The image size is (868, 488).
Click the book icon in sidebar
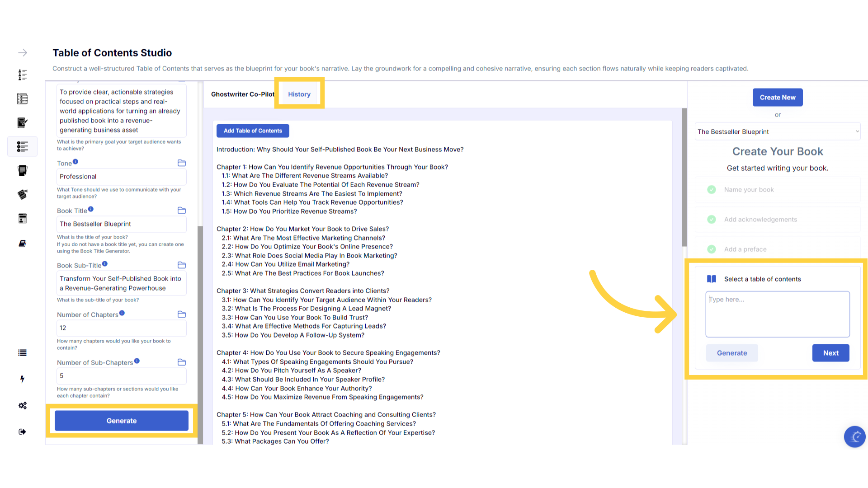point(22,244)
